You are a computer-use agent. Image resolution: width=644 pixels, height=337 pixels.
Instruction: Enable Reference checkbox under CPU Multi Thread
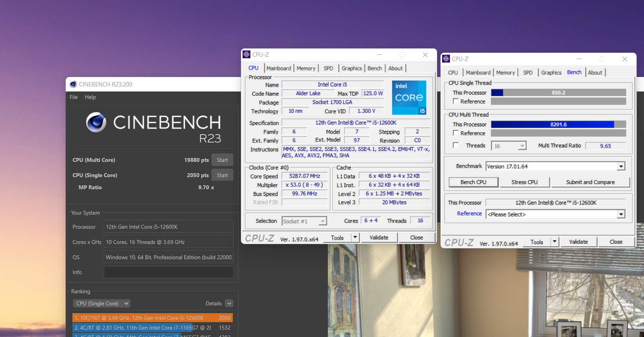pos(456,133)
